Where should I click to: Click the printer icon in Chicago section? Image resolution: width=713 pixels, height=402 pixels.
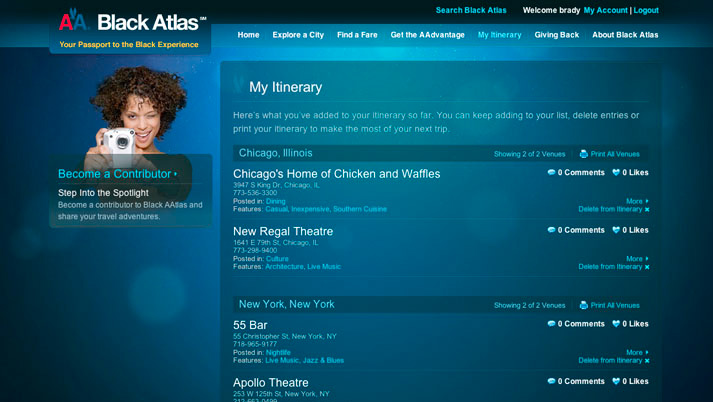[x=584, y=154]
